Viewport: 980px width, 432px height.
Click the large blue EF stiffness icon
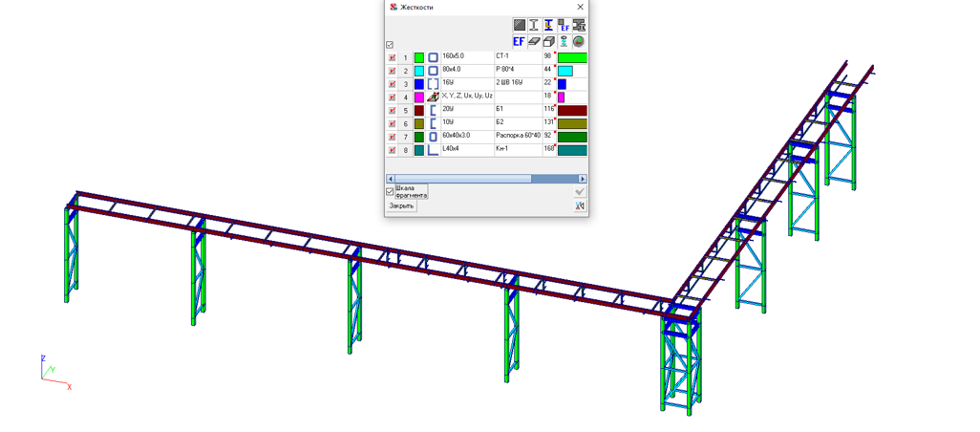pyautogui.click(x=519, y=42)
